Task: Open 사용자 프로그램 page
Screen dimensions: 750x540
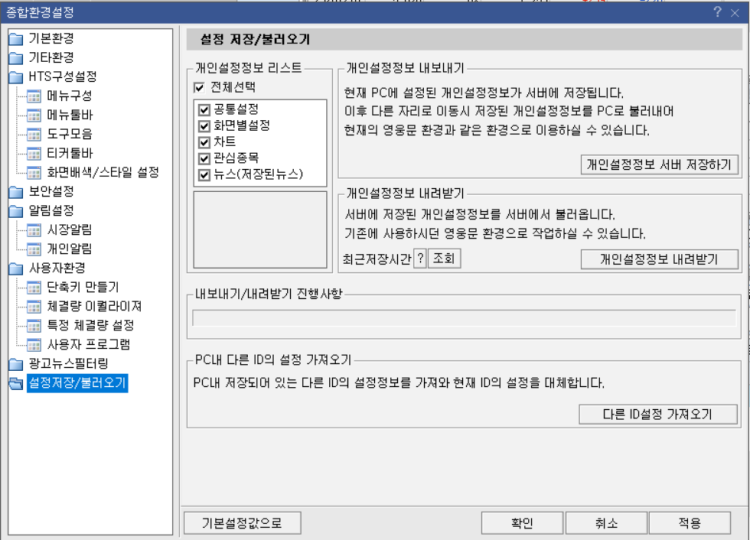Action: coord(88,344)
